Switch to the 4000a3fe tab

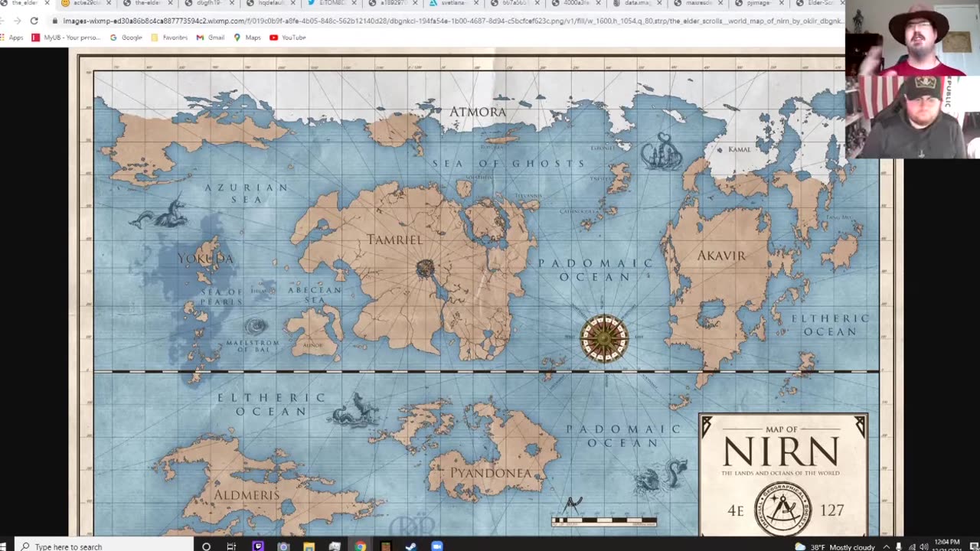(x=574, y=4)
